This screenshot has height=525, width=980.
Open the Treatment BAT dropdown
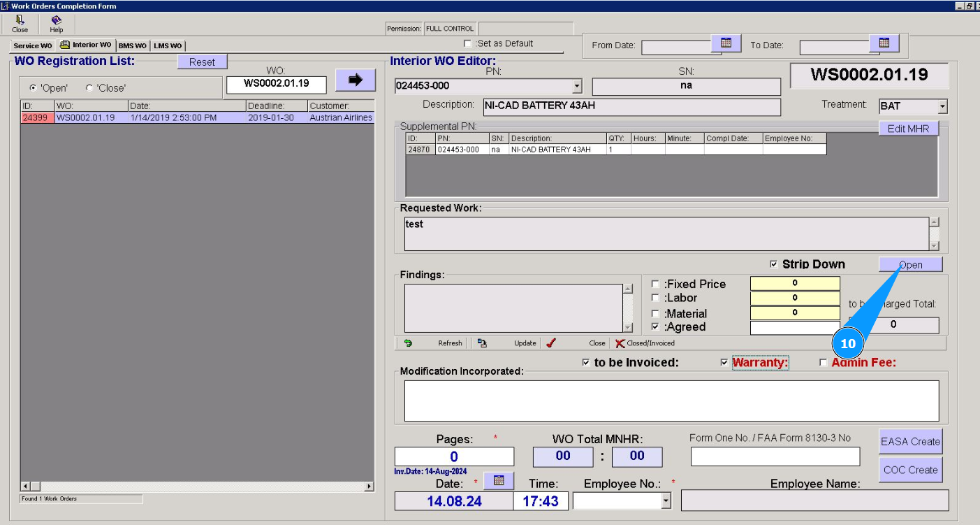942,107
